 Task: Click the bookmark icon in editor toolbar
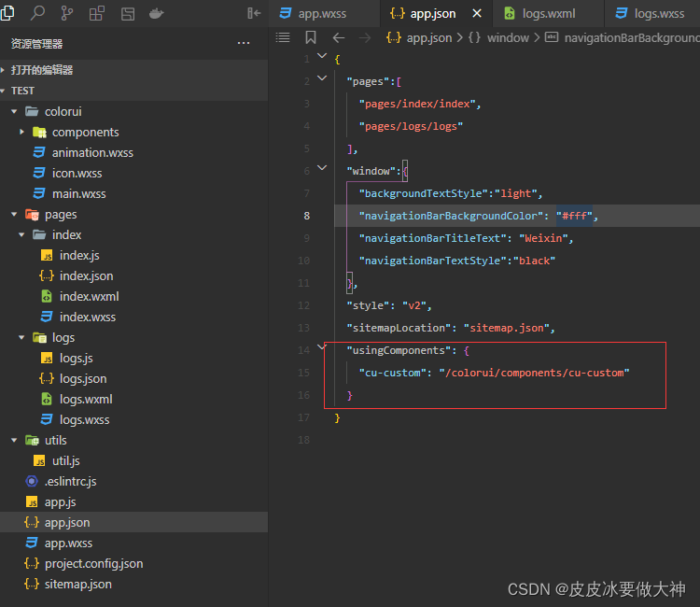pyautogui.click(x=311, y=37)
